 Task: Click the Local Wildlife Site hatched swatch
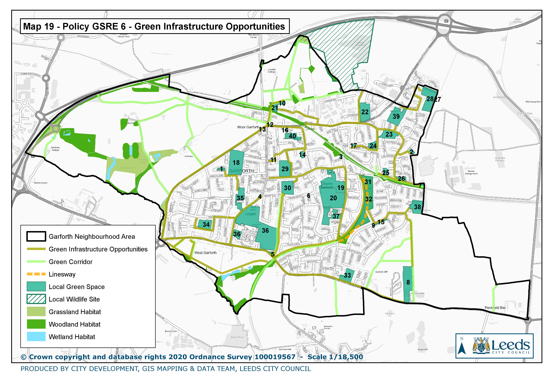point(36,299)
